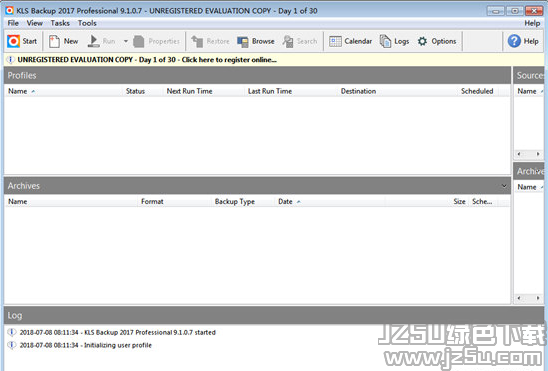The height and width of the screenshot is (371, 548).
Task: Open the File menu
Action: [x=13, y=23]
